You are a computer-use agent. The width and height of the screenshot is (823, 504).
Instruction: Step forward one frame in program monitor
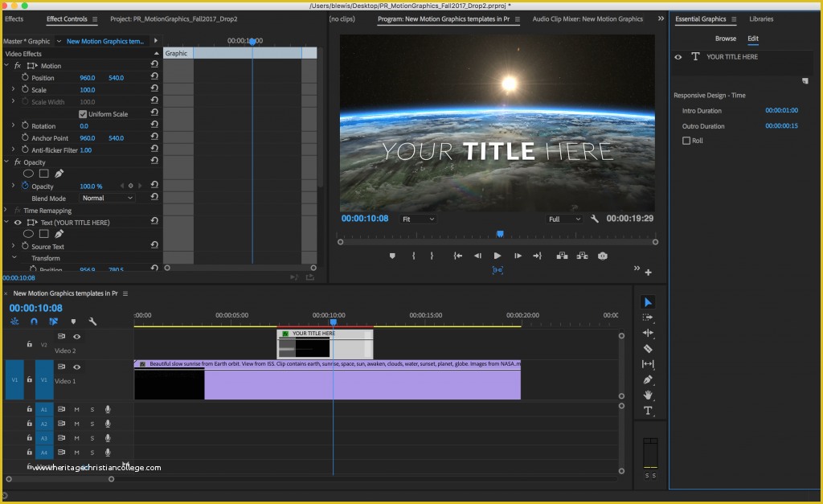point(518,256)
